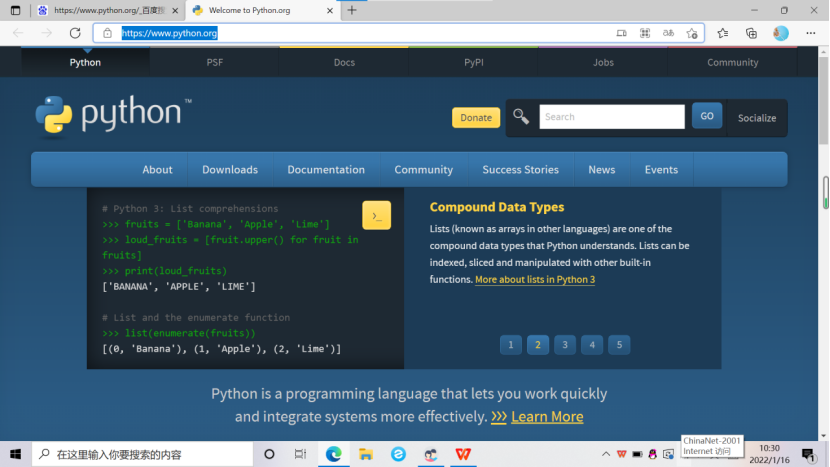
Task: Open the Edge settings ellipsis menu
Action: (810, 33)
